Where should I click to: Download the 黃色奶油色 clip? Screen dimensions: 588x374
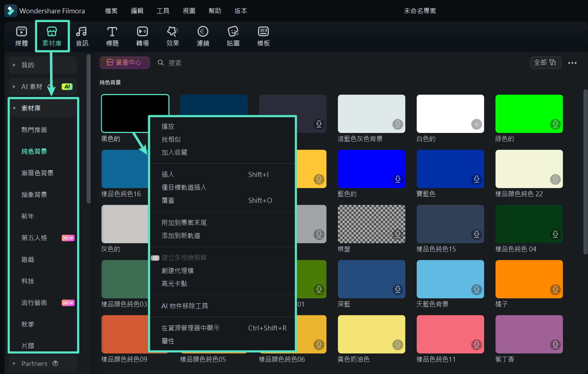pyautogui.click(x=398, y=345)
